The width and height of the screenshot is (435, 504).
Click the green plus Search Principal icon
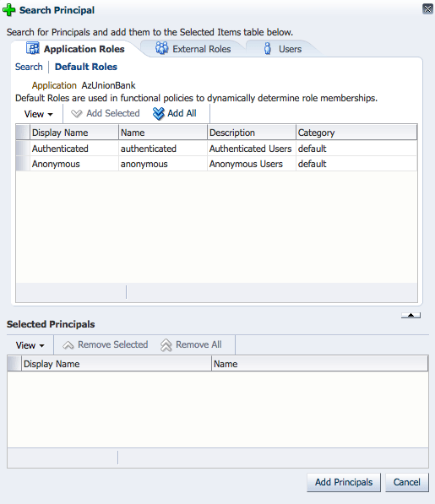click(8, 10)
